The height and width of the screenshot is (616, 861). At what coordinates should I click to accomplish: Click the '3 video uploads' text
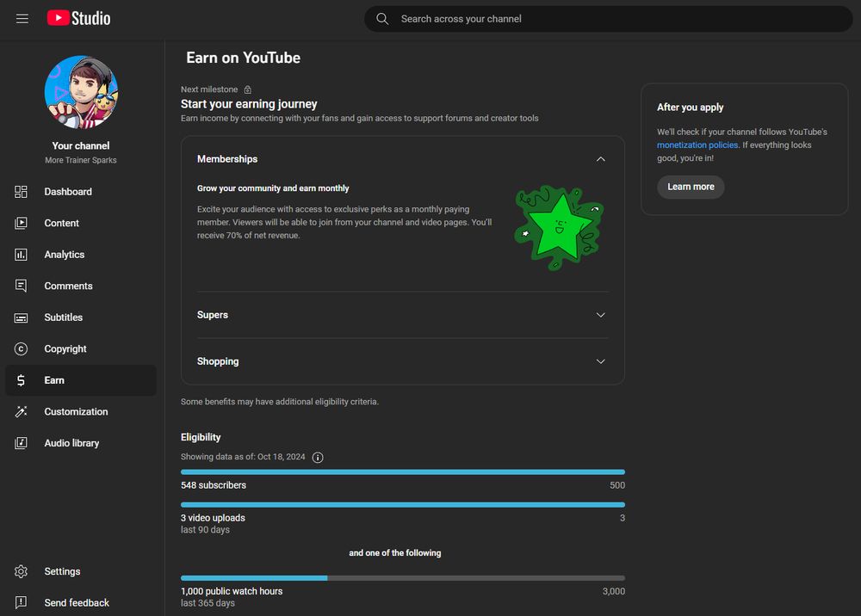[213, 518]
